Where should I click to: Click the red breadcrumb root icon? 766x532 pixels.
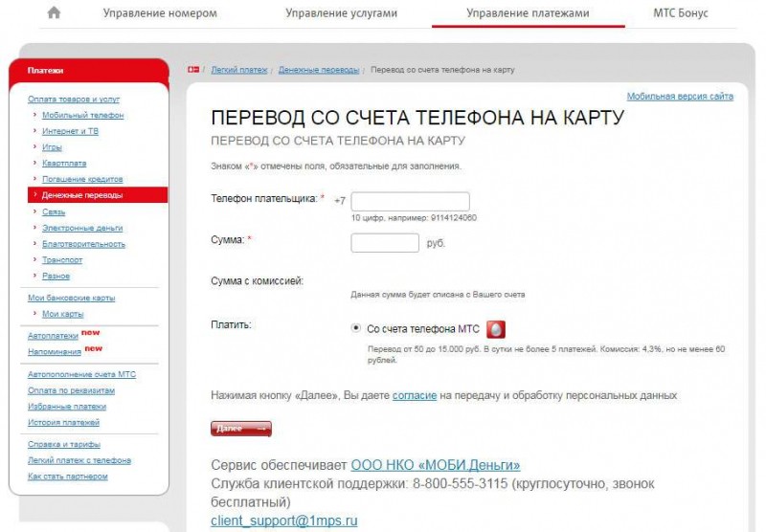pos(193,70)
